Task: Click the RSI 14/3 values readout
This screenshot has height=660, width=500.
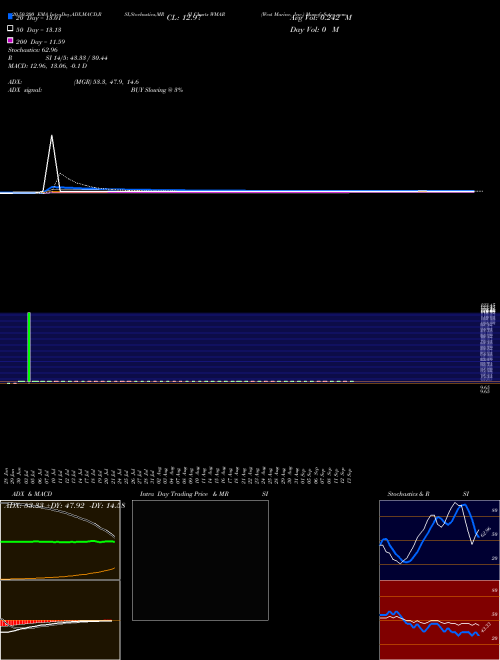Action: [x=76, y=58]
